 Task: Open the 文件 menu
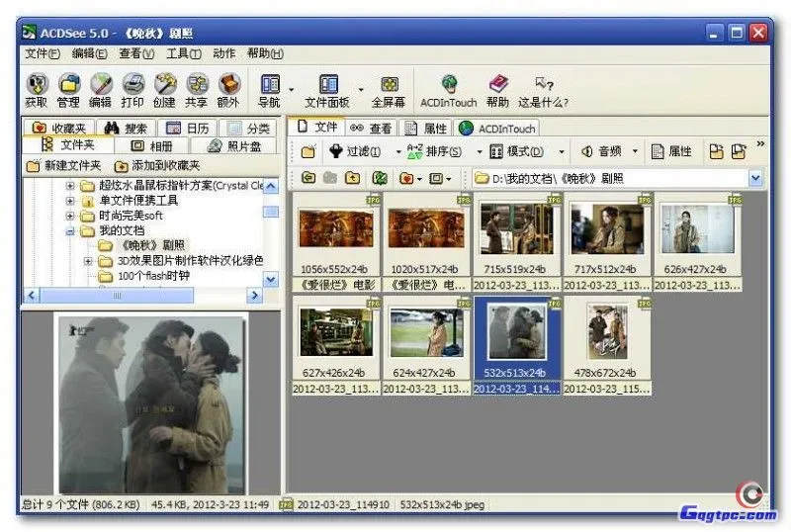click(x=43, y=53)
